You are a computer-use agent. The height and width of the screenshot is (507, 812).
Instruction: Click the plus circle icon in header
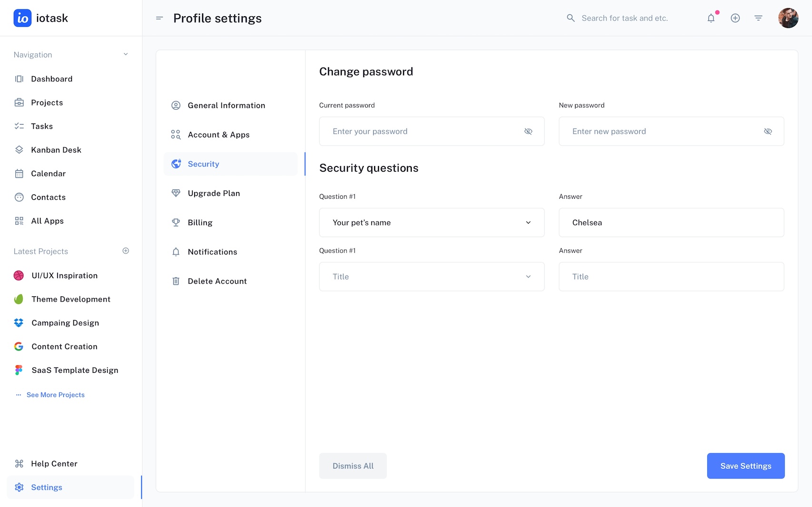pyautogui.click(x=735, y=18)
